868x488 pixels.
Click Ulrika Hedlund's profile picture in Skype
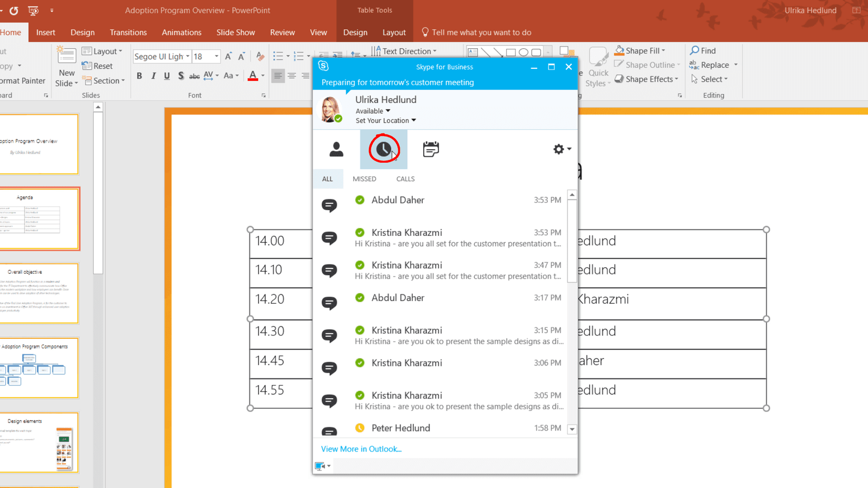click(x=331, y=109)
